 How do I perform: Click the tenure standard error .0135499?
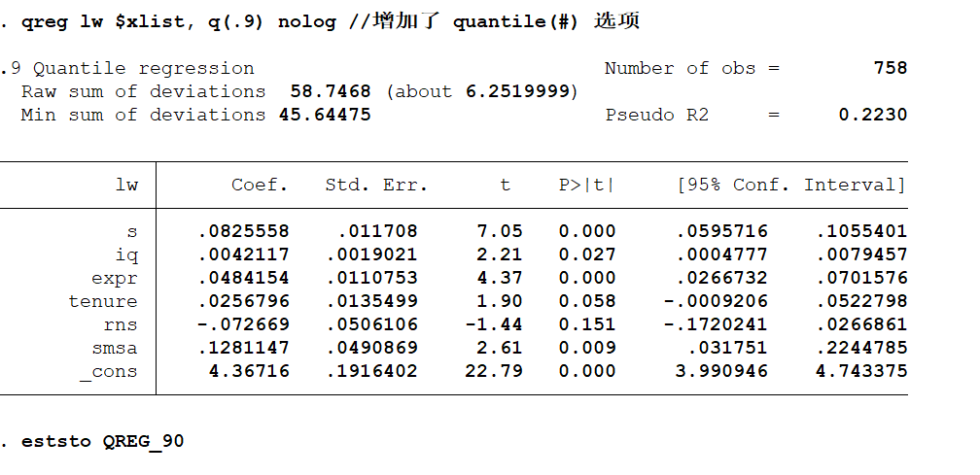click(x=371, y=301)
